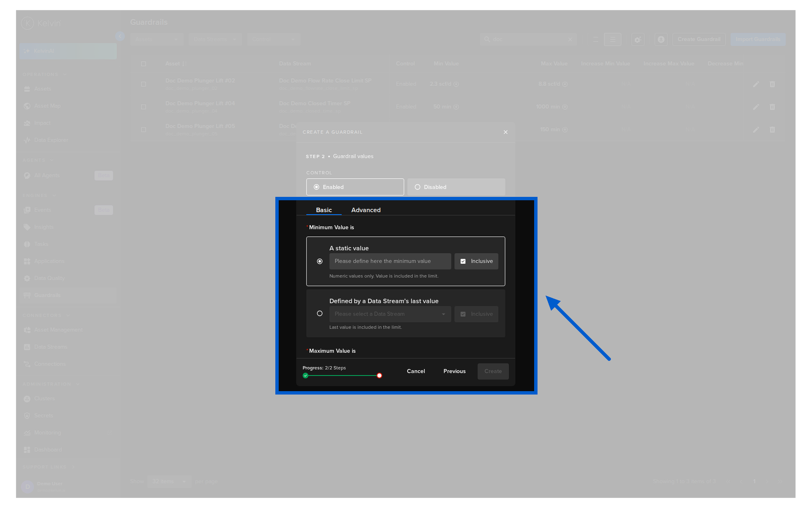Edit guardrail for Plunger Lift #02
This screenshot has width=812, height=508.
click(756, 84)
